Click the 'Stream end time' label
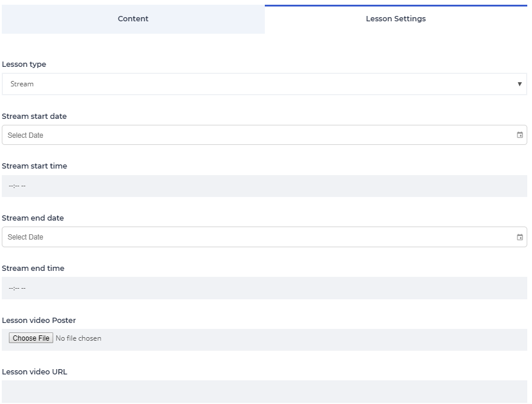532x404 pixels. point(33,269)
